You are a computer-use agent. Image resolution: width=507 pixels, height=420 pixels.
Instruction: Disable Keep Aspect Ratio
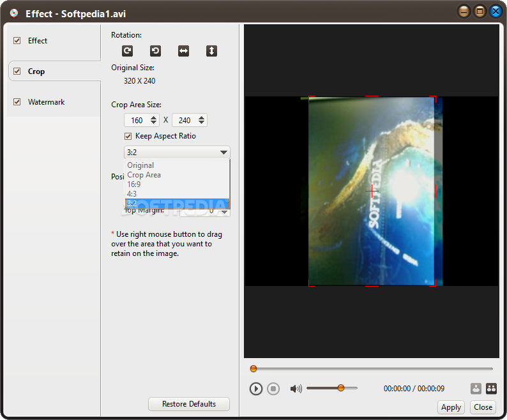pyautogui.click(x=128, y=136)
